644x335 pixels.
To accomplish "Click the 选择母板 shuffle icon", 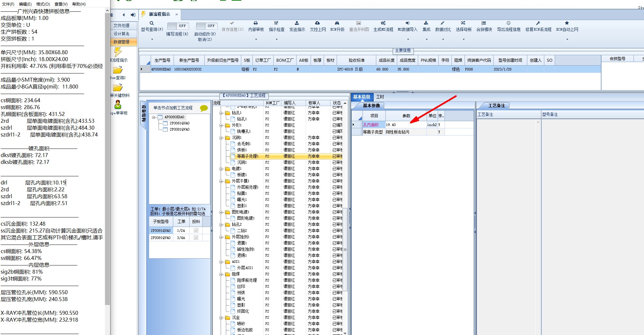I will (463, 23).
